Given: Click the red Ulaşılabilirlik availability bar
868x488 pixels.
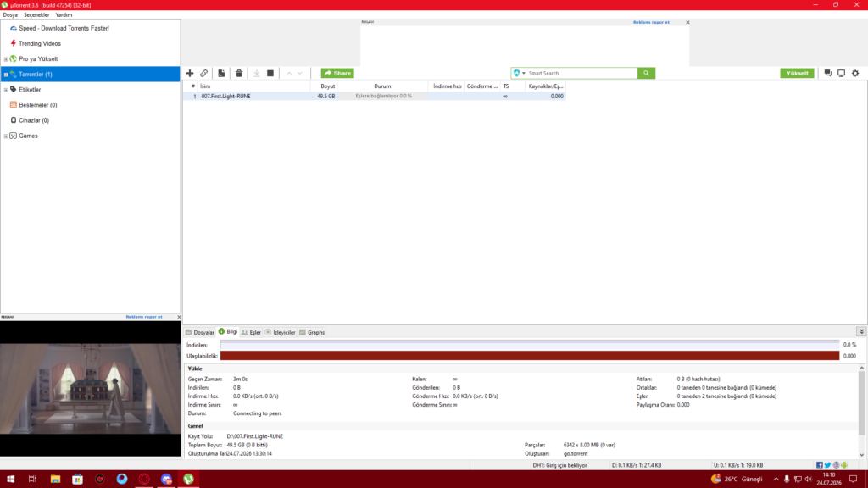Looking at the screenshot, I should (530, 356).
